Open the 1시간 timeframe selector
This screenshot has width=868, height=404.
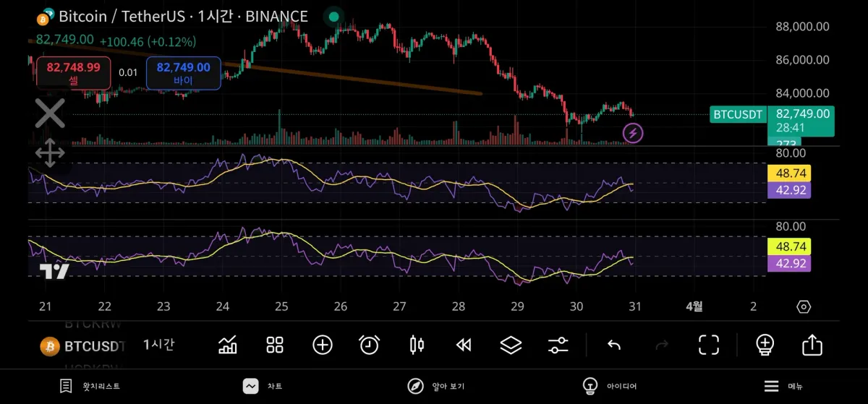click(158, 345)
